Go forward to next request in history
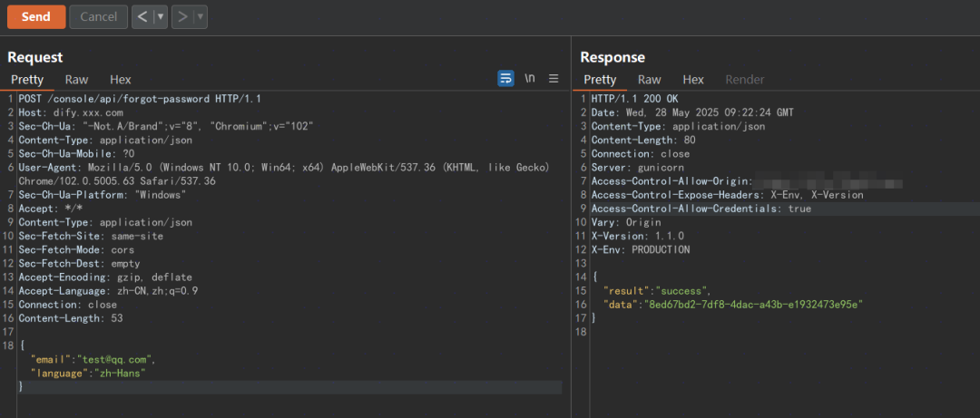 coord(181,16)
